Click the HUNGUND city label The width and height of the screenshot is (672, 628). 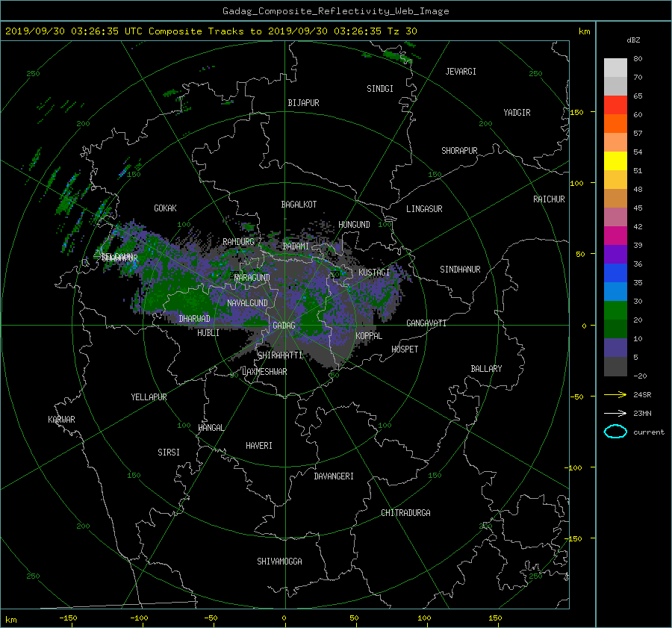pyautogui.click(x=354, y=225)
